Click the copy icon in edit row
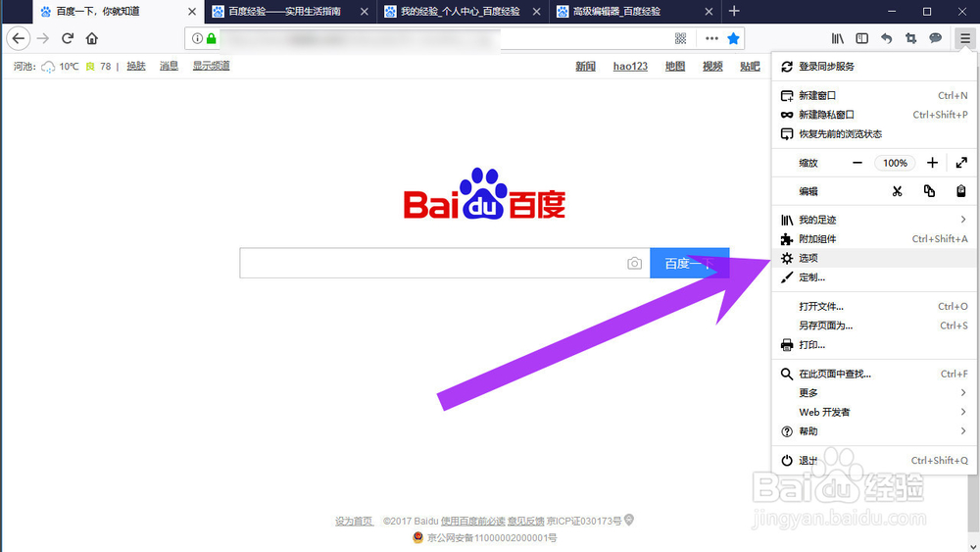 [929, 191]
